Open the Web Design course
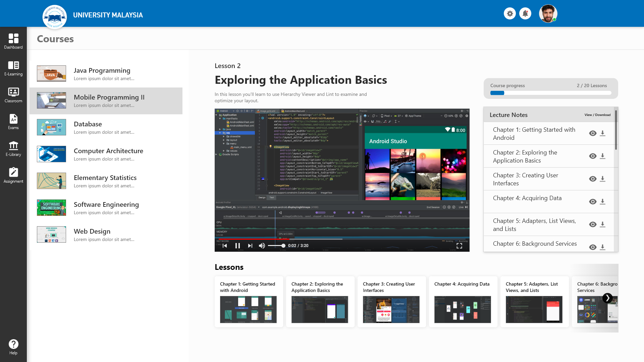The width and height of the screenshot is (644, 362). (x=106, y=235)
